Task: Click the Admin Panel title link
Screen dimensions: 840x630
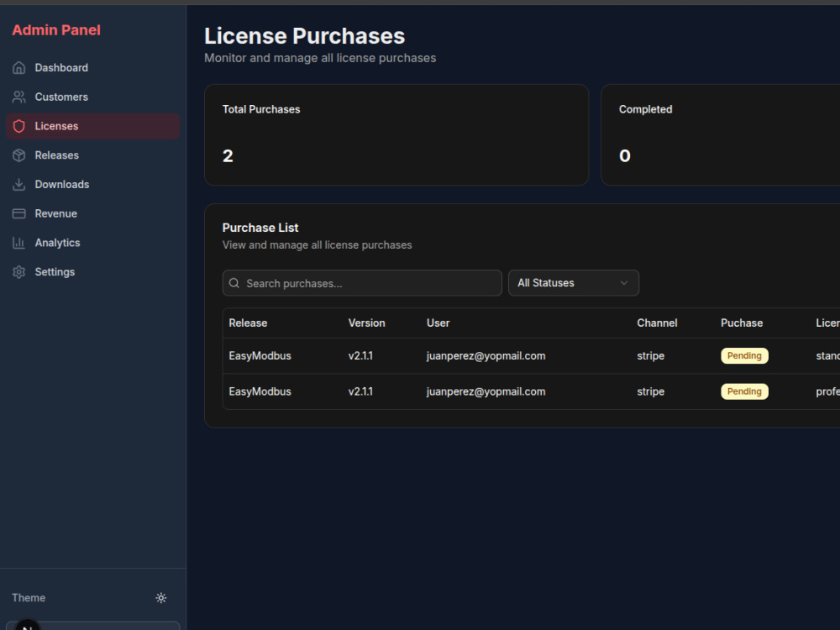Action: [56, 30]
